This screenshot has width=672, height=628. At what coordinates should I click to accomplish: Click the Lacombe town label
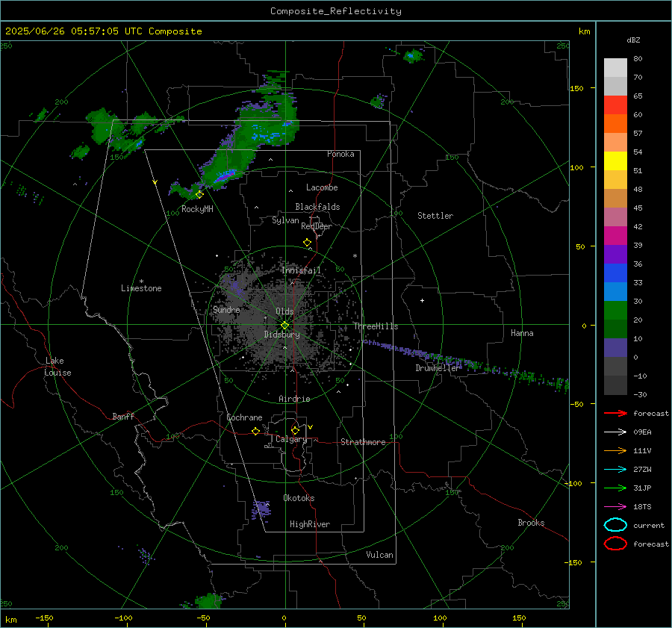322,187
